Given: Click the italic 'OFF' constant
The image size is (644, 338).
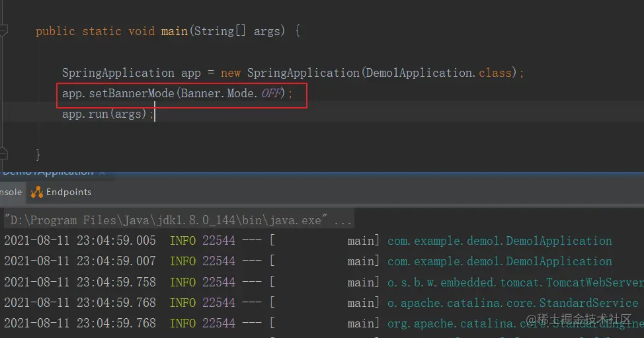Looking at the screenshot, I should (x=271, y=94).
